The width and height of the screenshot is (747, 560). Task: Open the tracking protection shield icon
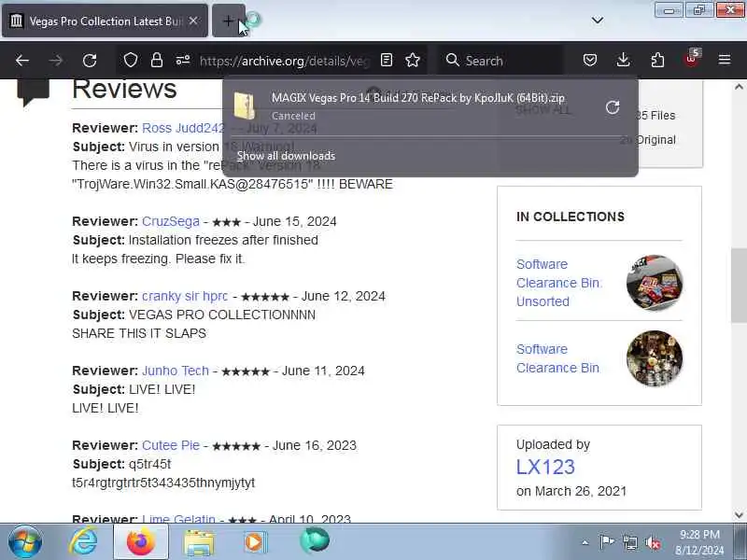click(131, 61)
